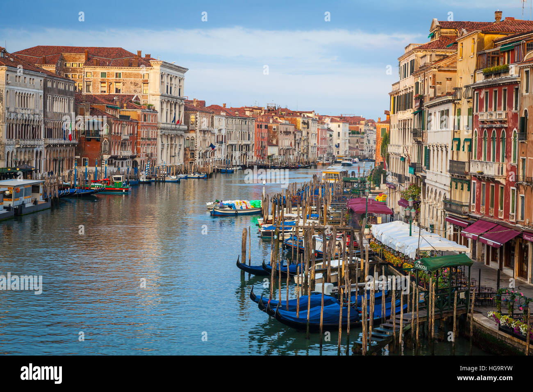This screenshot has width=533, height=392.
Task: Click the alamy logo in the black footer
Action: 41,374
